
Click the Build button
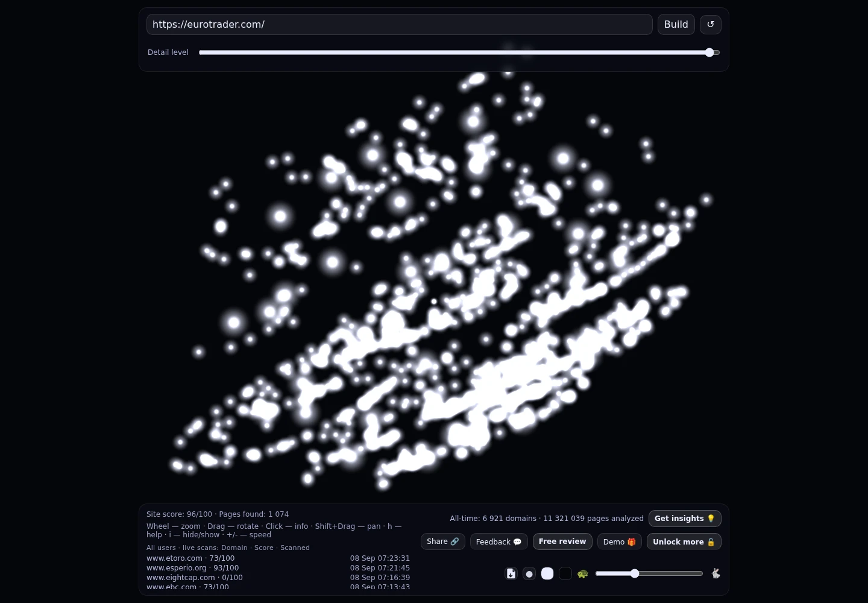pyautogui.click(x=676, y=25)
